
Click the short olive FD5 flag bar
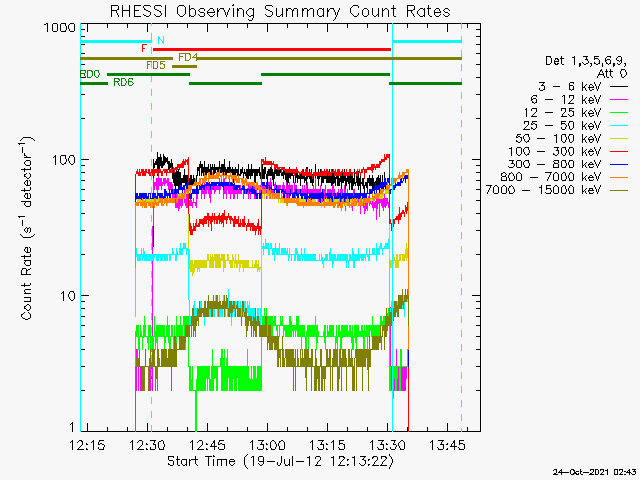184,66
